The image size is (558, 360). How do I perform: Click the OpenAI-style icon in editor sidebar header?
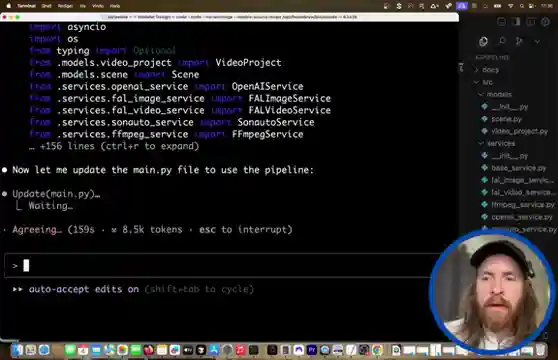[483, 41]
